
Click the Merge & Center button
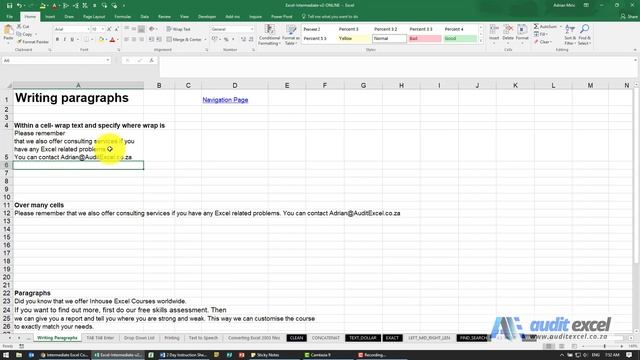click(184, 40)
